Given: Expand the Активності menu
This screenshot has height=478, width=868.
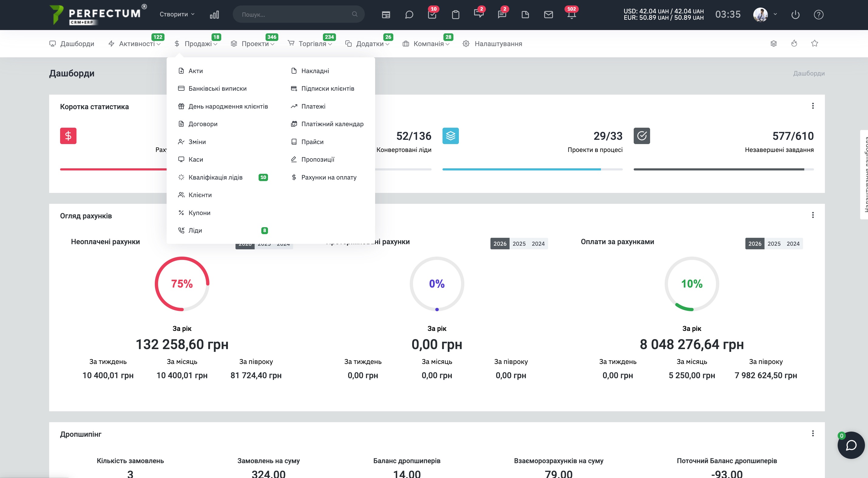Looking at the screenshot, I should (134, 43).
